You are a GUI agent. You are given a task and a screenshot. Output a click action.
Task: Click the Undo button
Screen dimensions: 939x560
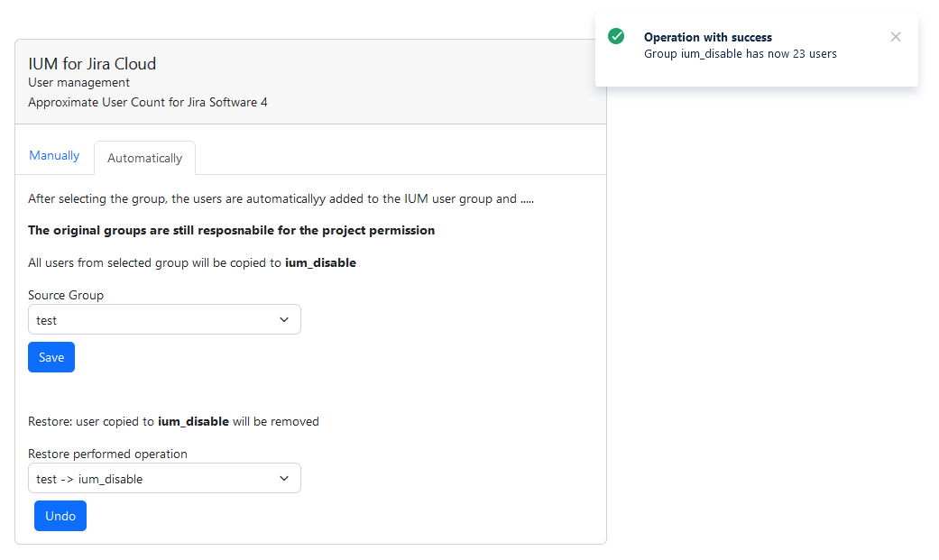[x=60, y=516]
